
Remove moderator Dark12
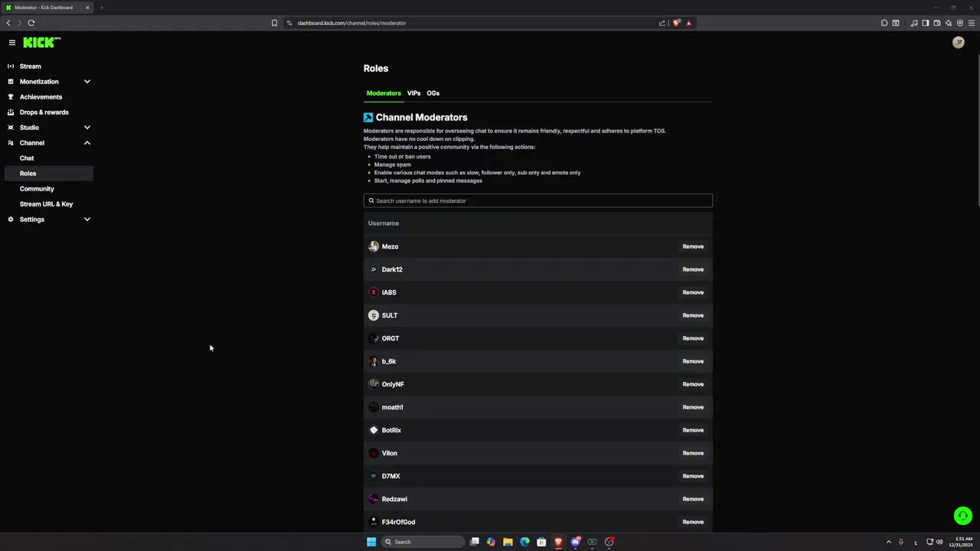[693, 269]
